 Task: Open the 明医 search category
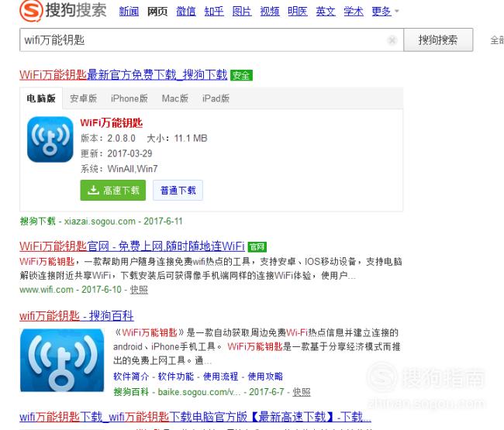tap(298, 12)
